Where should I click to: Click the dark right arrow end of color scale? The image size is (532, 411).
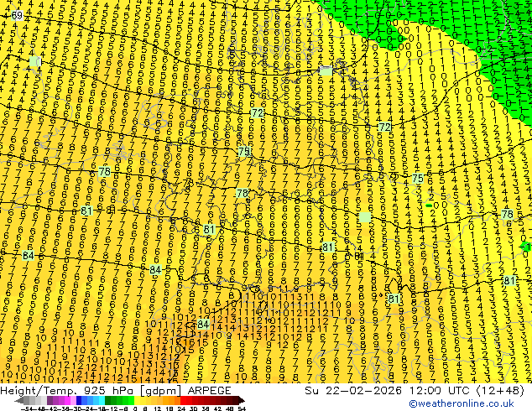[x=241, y=400]
